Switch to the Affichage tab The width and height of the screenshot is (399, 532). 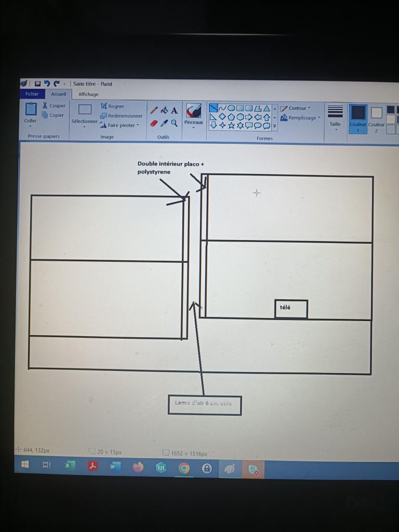(88, 95)
